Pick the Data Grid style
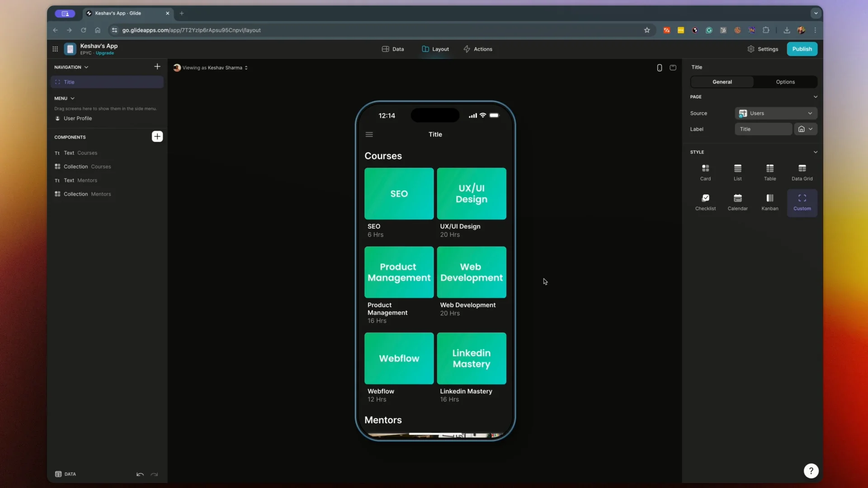 (802, 173)
